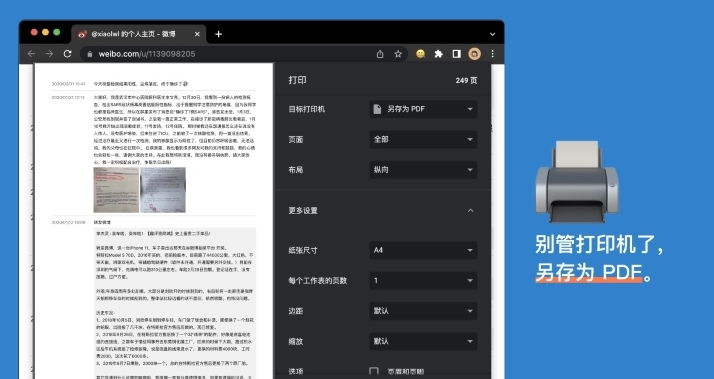714x379 pixels.
Task: Click first photo thumbnail in print preview
Action: click(116, 190)
